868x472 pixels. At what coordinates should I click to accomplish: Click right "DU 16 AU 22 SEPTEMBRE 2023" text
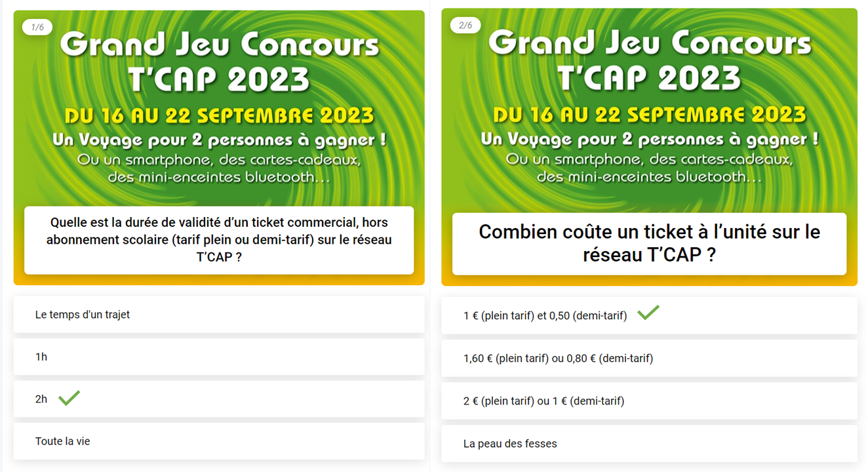click(649, 115)
